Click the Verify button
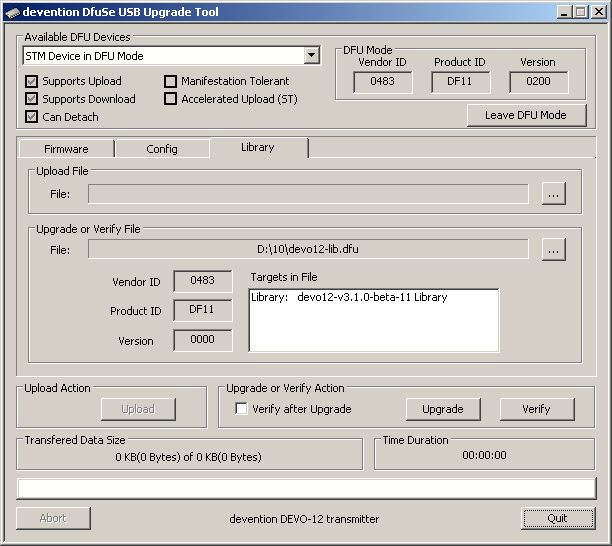The height and width of the screenshot is (546, 612). point(537,409)
